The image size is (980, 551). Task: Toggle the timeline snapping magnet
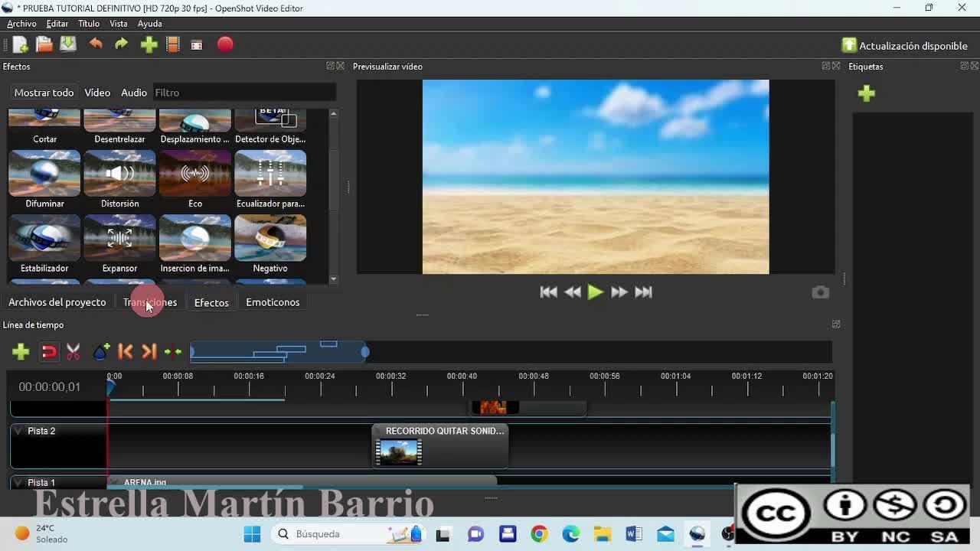click(x=49, y=351)
